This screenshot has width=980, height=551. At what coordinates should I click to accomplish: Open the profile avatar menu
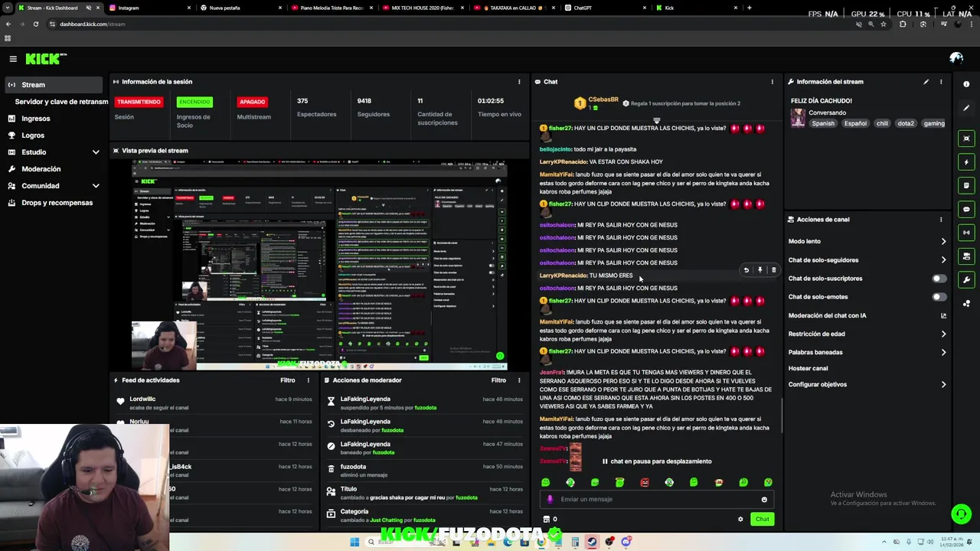tap(956, 58)
